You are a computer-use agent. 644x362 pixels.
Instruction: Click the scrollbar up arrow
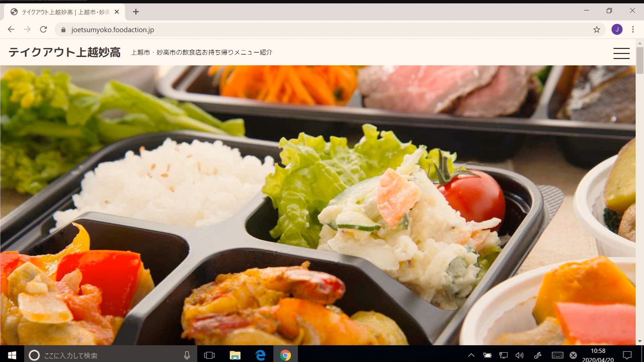point(640,43)
